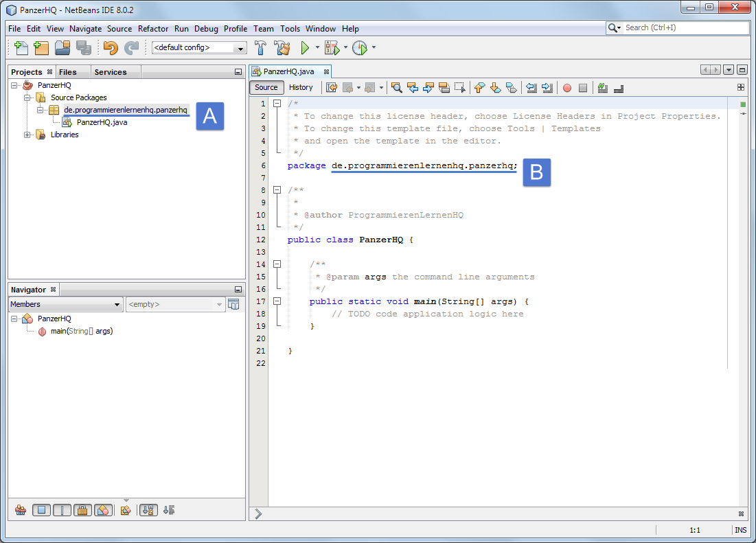Toggle rectangular selection mode

pyautogui.click(x=460, y=88)
